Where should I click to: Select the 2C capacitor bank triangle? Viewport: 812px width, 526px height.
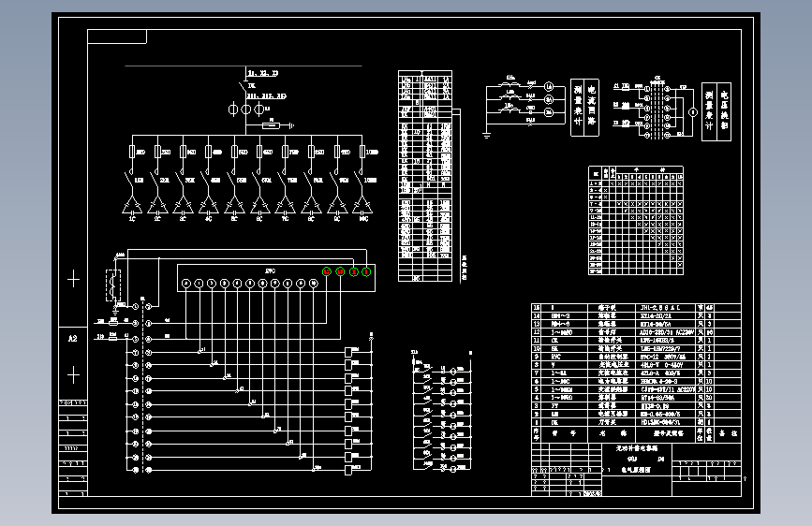pyautogui.click(x=157, y=206)
